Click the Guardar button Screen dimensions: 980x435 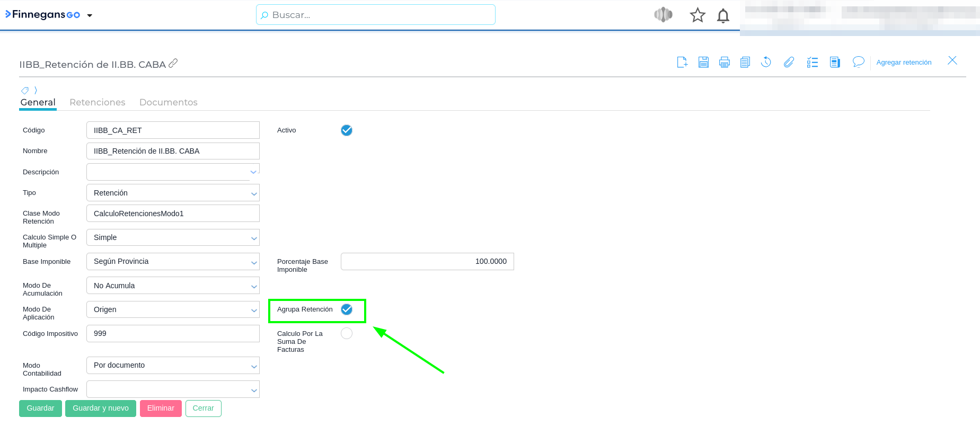coord(40,409)
